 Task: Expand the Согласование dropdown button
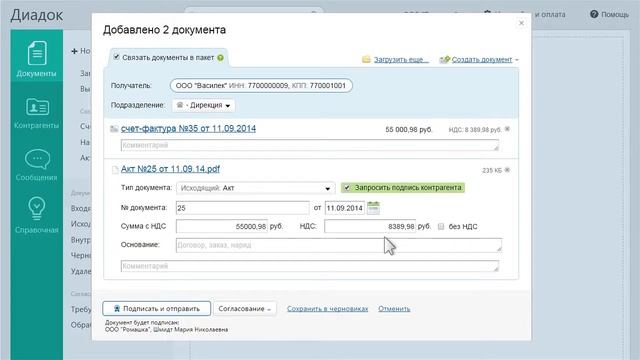tap(244, 309)
